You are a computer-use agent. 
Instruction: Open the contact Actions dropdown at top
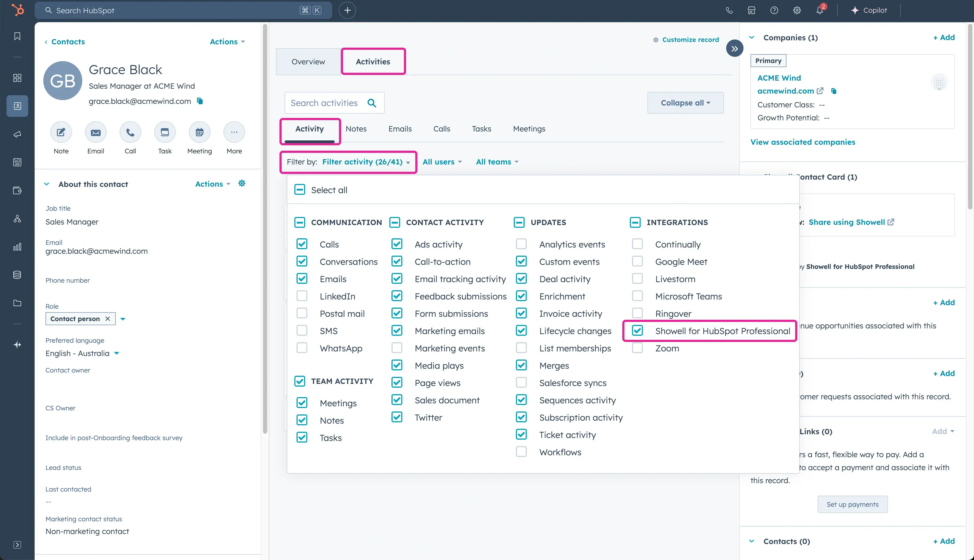tap(227, 42)
